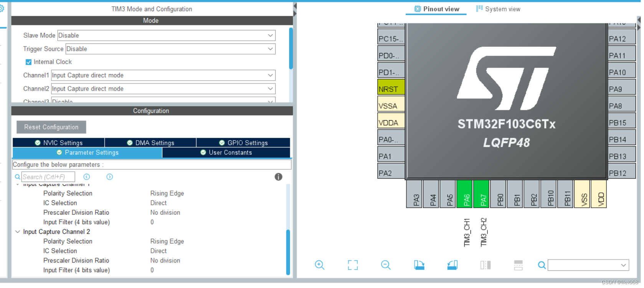
Task: Go to next search result arrow
Action: tap(110, 177)
